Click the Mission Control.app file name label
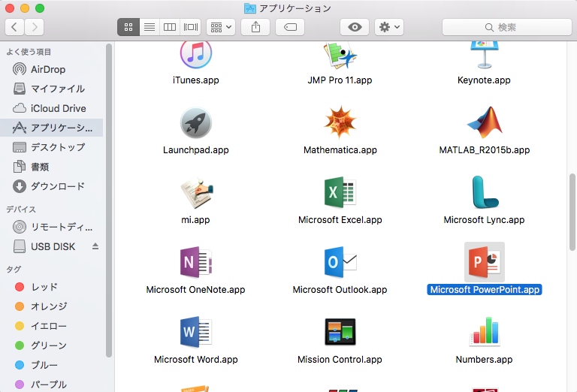Screen dimensions: 577x392 340,360
